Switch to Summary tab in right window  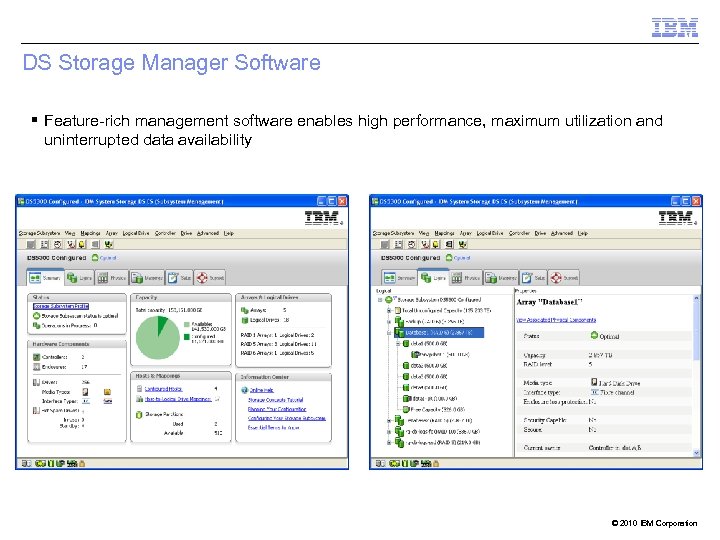coord(399,278)
